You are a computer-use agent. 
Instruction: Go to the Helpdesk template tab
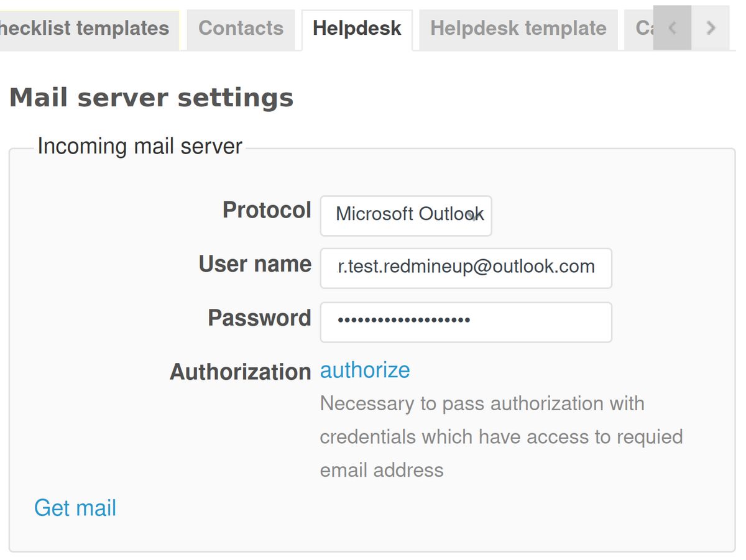[518, 29]
